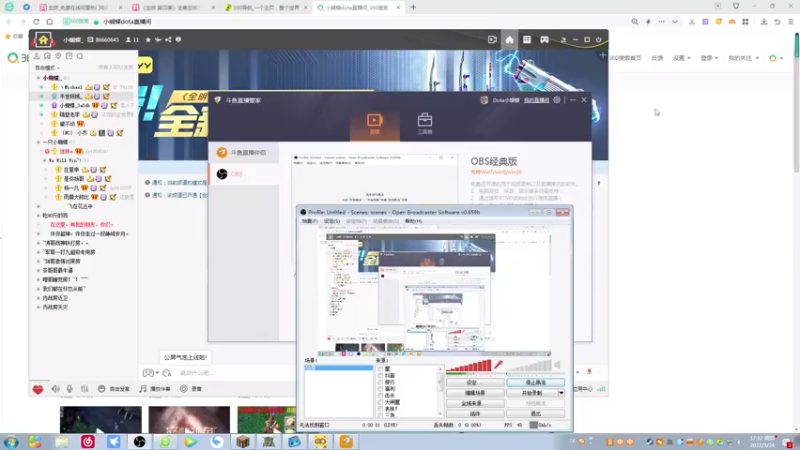
Task: Click the settings gear in the Douyu live manager header
Action: (x=557, y=100)
